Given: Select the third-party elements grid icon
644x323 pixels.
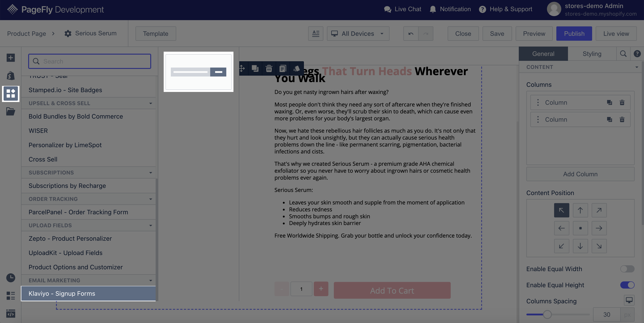Looking at the screenshot, I should [x=11, y=93].
